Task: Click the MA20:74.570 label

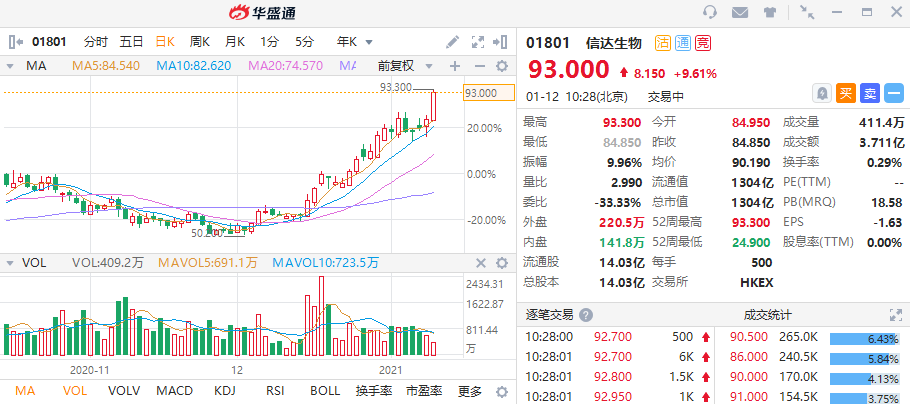Action: 286,66
